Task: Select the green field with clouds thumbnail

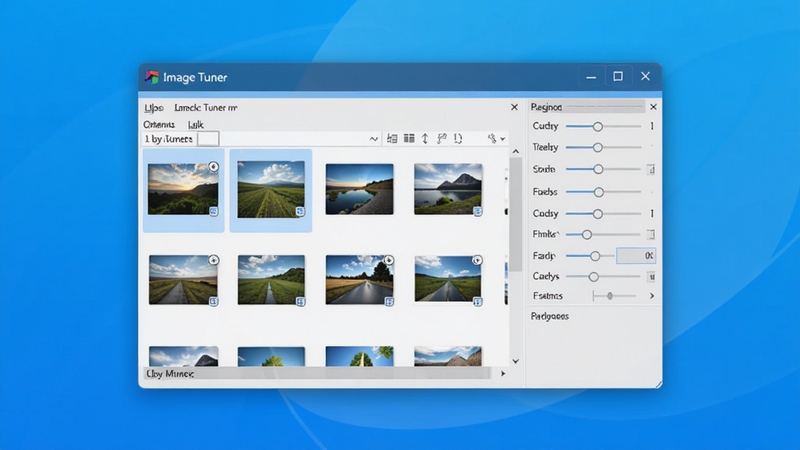Action: (271, 189)
